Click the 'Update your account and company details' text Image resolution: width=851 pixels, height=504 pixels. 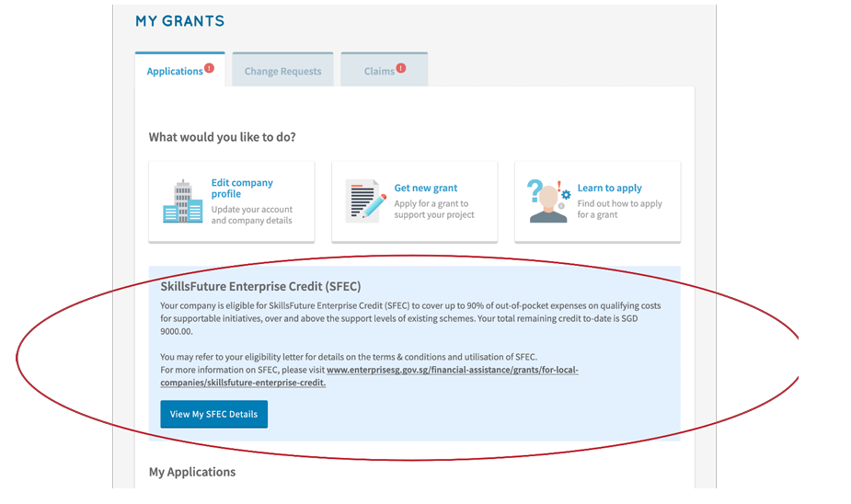[252, 215]
